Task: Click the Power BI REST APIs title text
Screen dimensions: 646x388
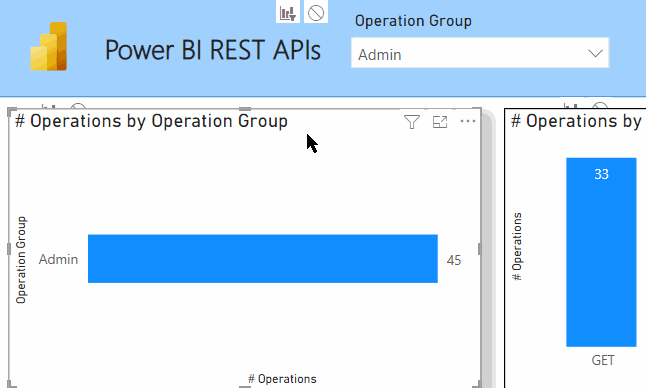Action: click(213, 50)
